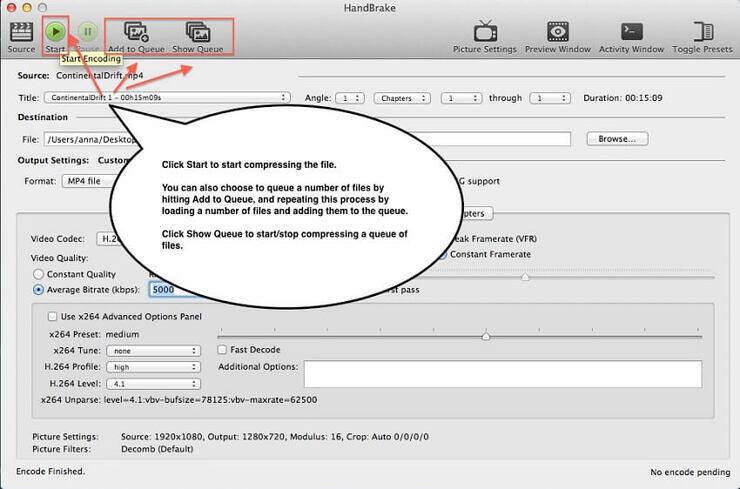The height and width of the screenshot is (489, 740).
Task: Click the Add to Queue icon
Action: (x=136, y=32)
